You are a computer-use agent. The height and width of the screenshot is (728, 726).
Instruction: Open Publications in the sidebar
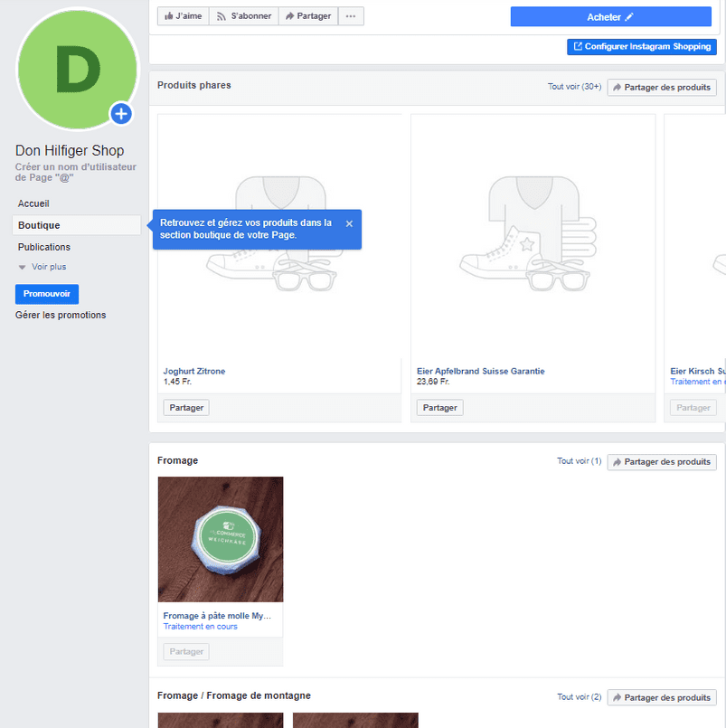coord(44,247)
